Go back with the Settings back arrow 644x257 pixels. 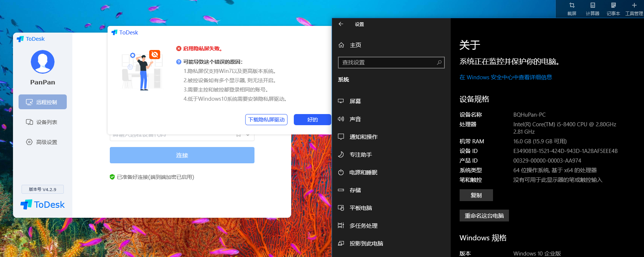(341, 24)
